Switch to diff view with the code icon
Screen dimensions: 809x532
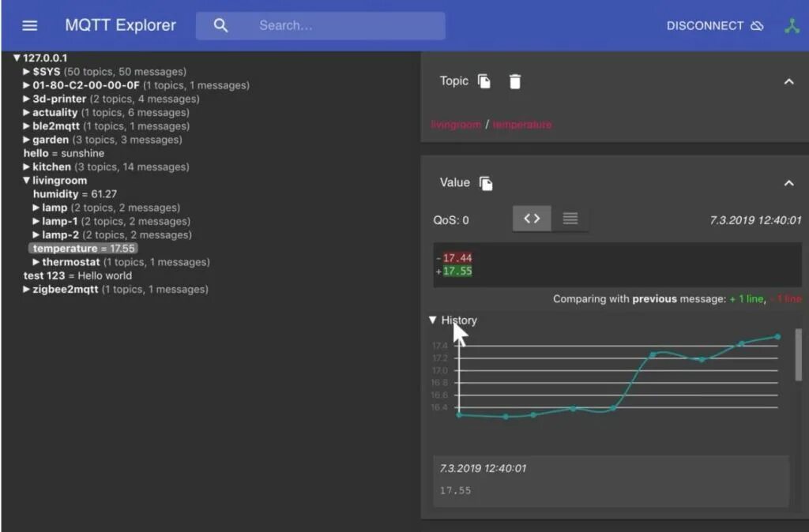click(532, 219)
